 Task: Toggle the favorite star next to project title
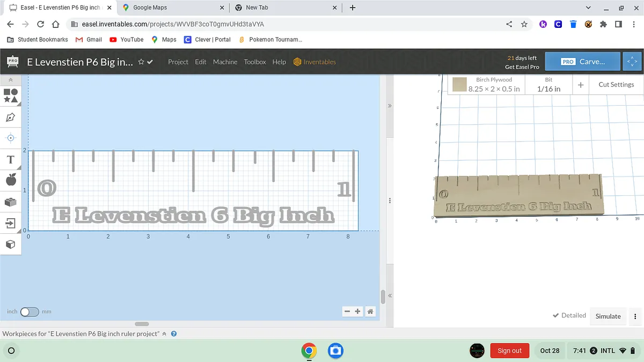pos(141,62)
